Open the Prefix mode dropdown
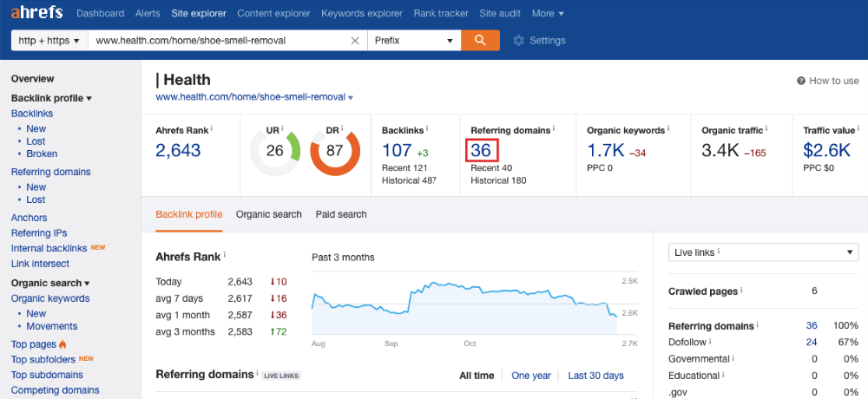The height and width of the screenshot is (399, 868). point(414,41)
